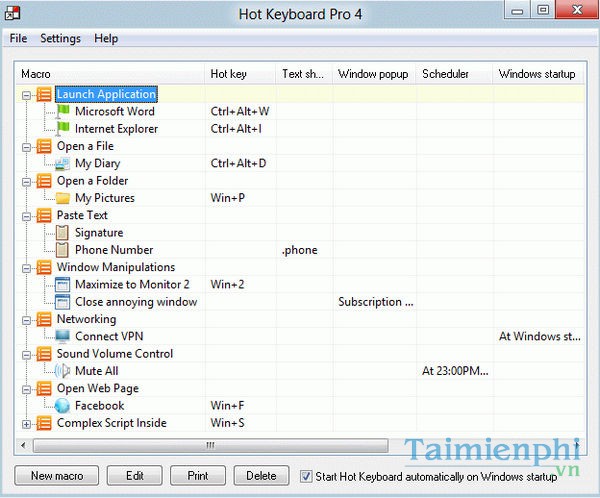Click the Launch Application group icon

[44, 94]
